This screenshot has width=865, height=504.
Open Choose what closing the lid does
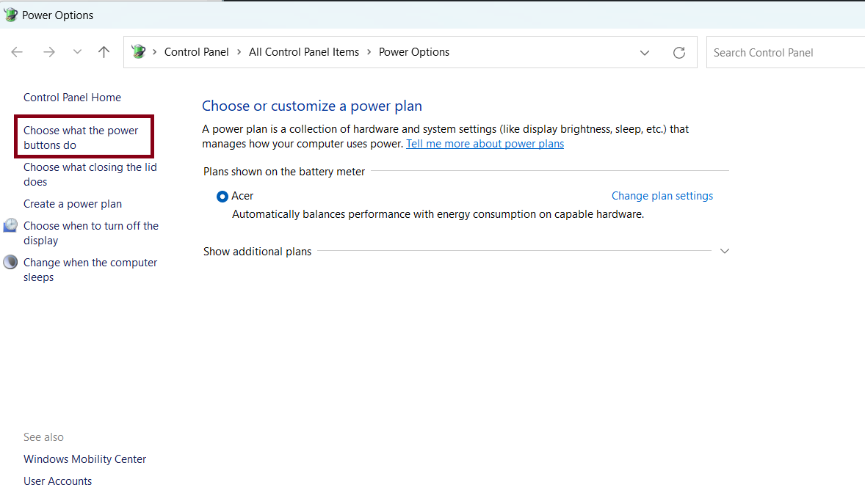point(90,175)
